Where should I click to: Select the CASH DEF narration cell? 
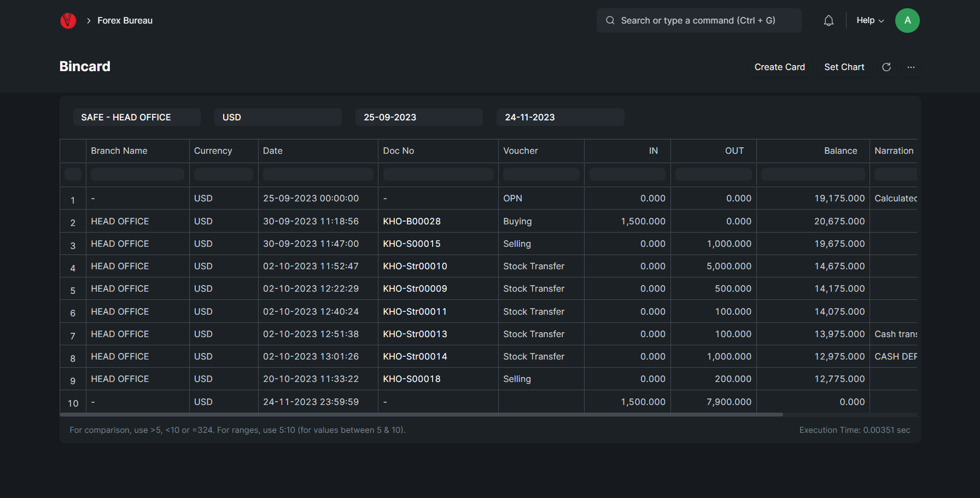(894, 356)
